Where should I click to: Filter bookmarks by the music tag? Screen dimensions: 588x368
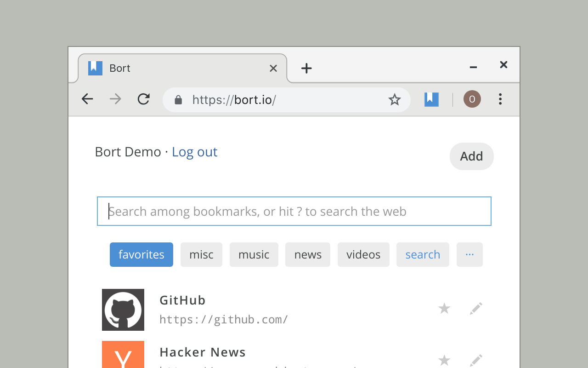[x=254, y=254]
